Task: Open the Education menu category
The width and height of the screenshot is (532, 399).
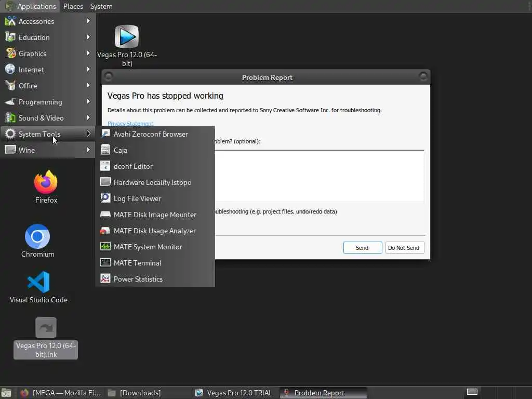Action: (48, 37)
